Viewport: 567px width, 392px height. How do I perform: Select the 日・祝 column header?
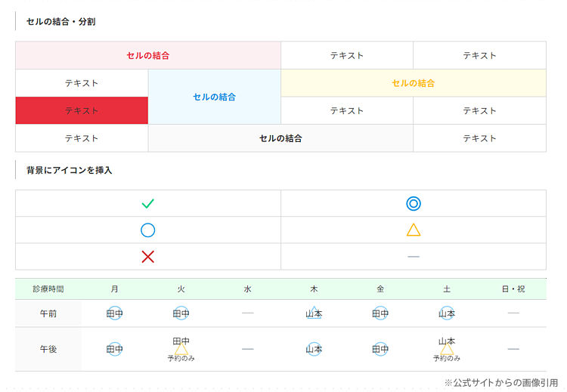pyautogui.click(x=513, y=289)
